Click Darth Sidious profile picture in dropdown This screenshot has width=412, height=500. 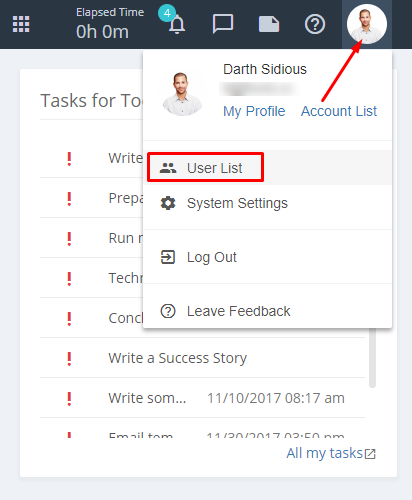pos(182,94)
